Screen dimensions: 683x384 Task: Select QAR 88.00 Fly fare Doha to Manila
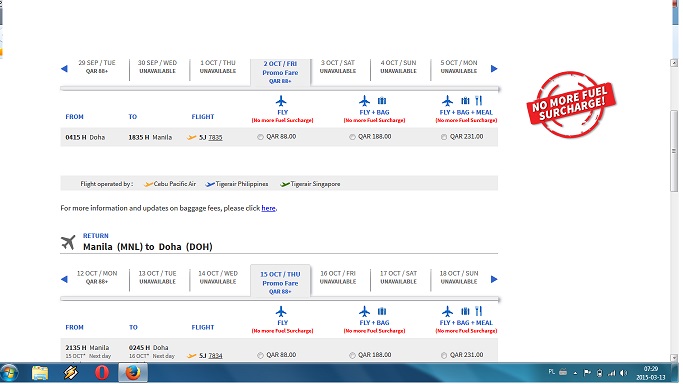pyautogui.click(x=260, y=137)
